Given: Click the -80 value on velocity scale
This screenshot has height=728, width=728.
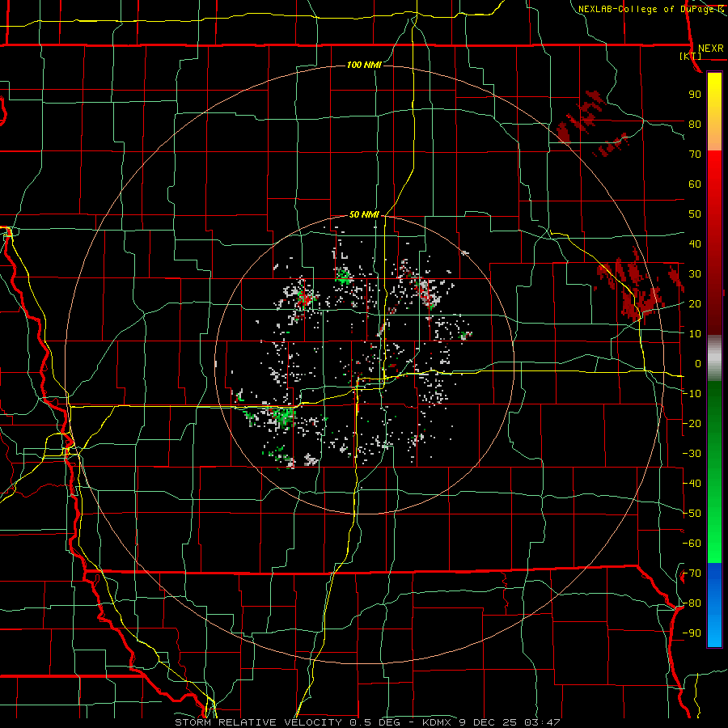Looking at the screenshot, I should (x=692, y=603).
